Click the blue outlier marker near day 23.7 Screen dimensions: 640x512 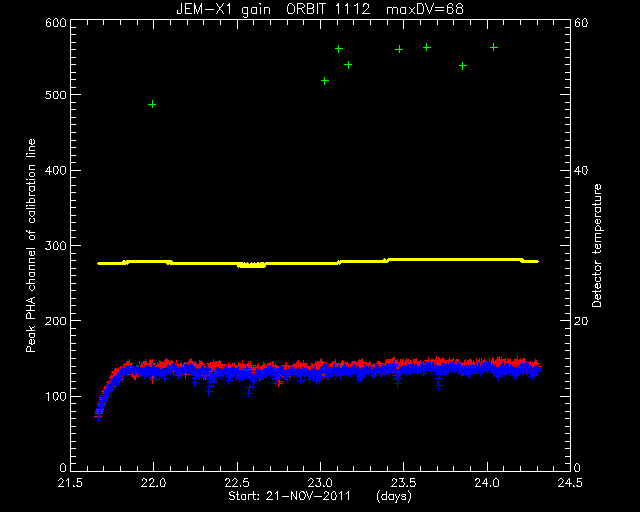point(438,385)
